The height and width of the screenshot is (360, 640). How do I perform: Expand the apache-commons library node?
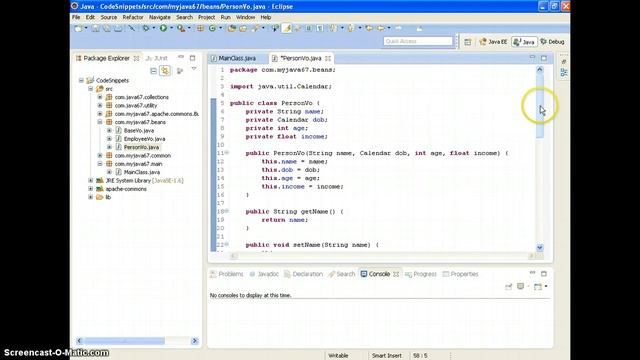tap(91, 189)
